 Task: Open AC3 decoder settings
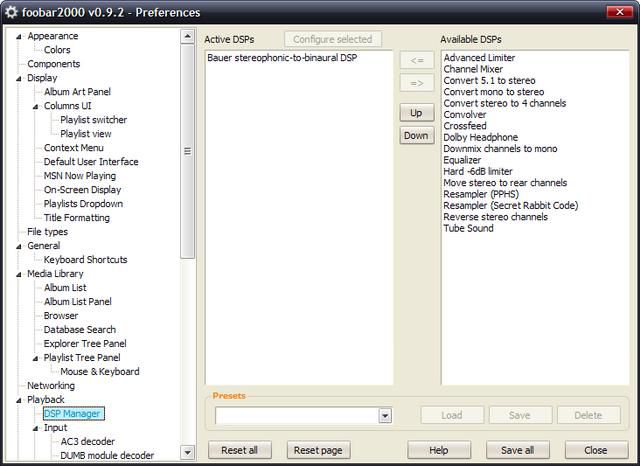point(87,442)
